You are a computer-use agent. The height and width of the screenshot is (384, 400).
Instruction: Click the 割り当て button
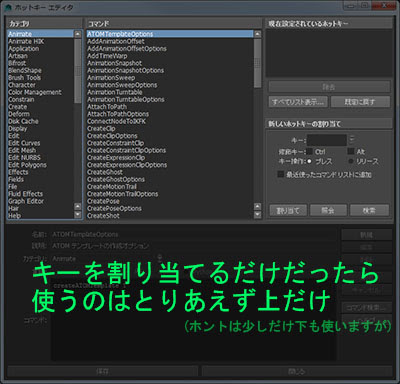[x=288, y=211]
